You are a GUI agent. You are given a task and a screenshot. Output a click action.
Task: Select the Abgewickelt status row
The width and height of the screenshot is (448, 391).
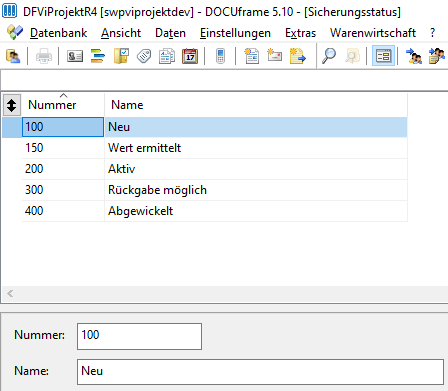pos(256,211)
